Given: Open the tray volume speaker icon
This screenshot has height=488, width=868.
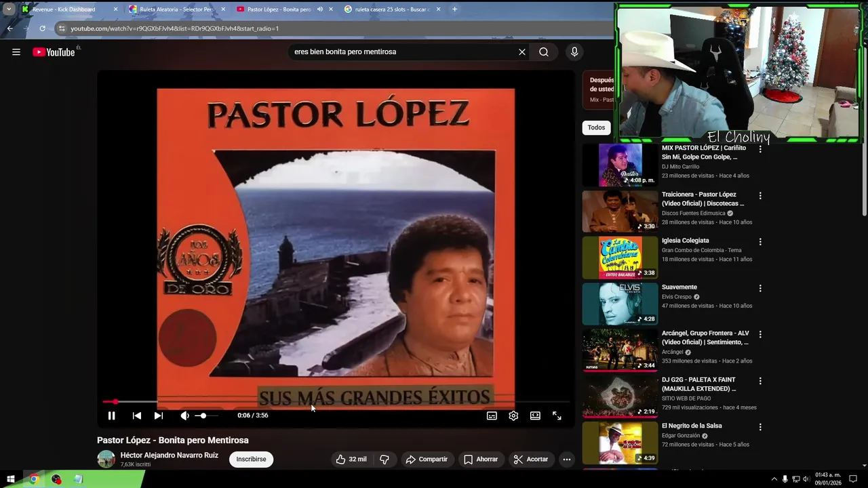Looking at the screenshot, I should tap(807, 479).
